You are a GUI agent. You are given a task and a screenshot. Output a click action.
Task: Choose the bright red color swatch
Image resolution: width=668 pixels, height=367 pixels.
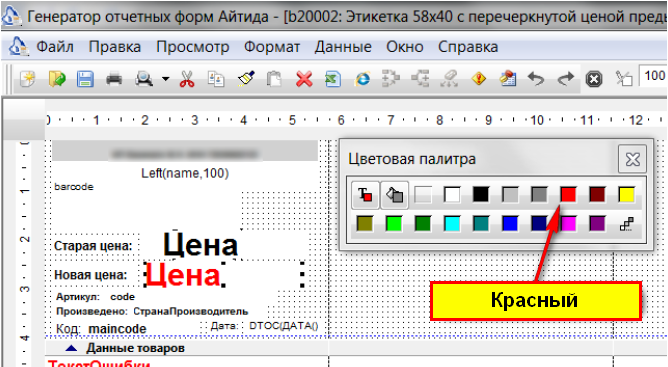(x=568, y=195)
